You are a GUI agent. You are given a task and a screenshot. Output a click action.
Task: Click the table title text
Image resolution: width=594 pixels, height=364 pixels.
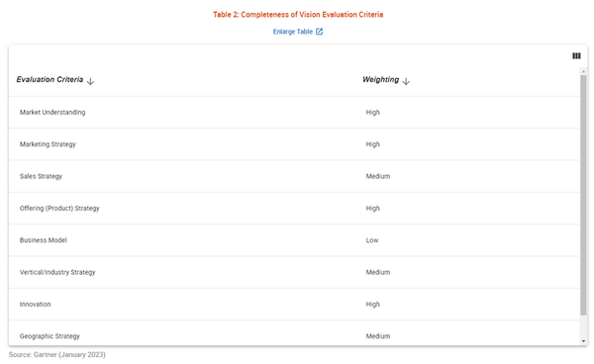(x=298, y=15)
